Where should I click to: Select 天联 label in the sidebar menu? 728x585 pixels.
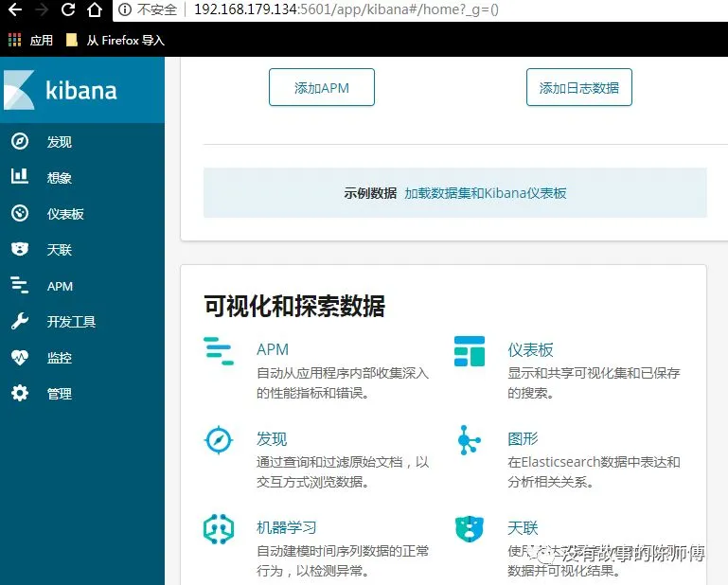pyautogui.click(x=60, y=250)
